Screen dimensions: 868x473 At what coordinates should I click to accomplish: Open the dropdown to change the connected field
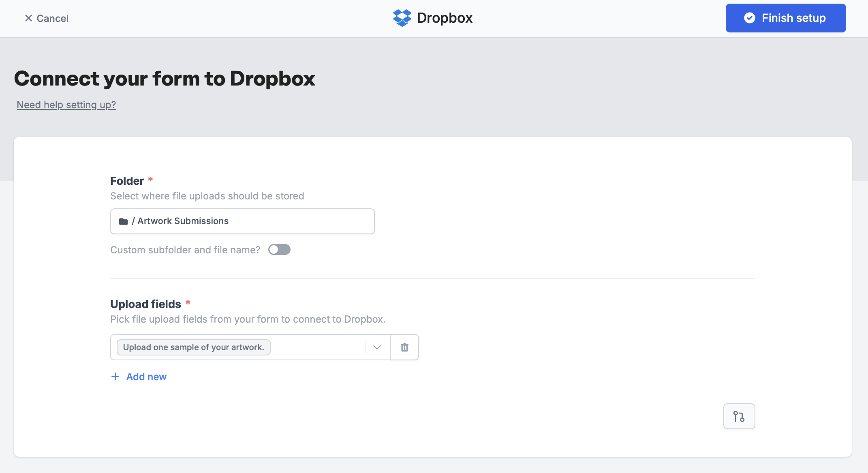[376, 347]
